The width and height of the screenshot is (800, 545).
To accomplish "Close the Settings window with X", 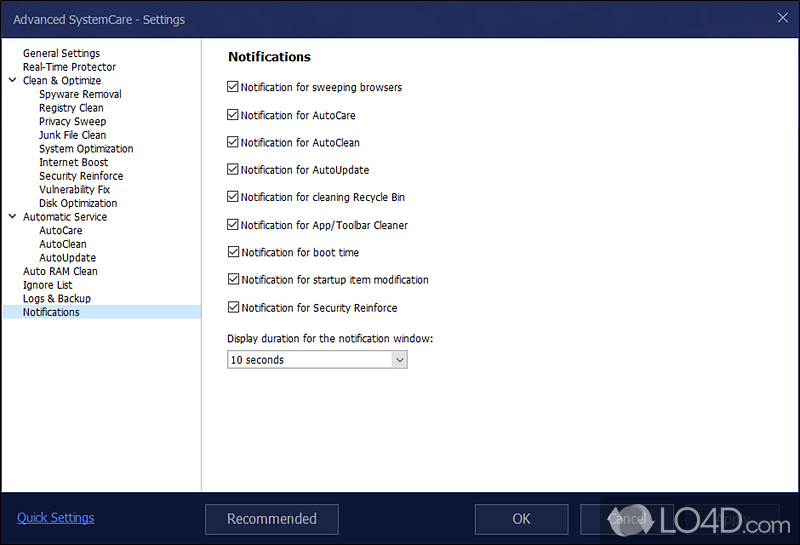I will [781, 17].
